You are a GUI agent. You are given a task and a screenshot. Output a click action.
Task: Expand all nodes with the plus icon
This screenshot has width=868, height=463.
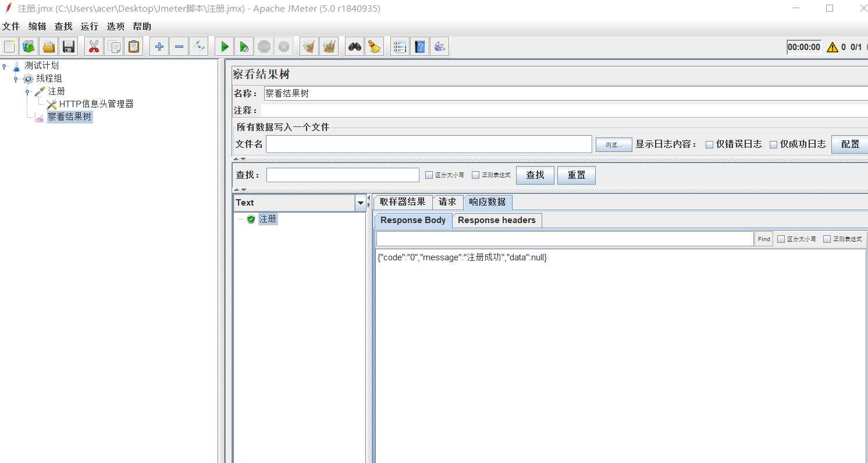159,47
